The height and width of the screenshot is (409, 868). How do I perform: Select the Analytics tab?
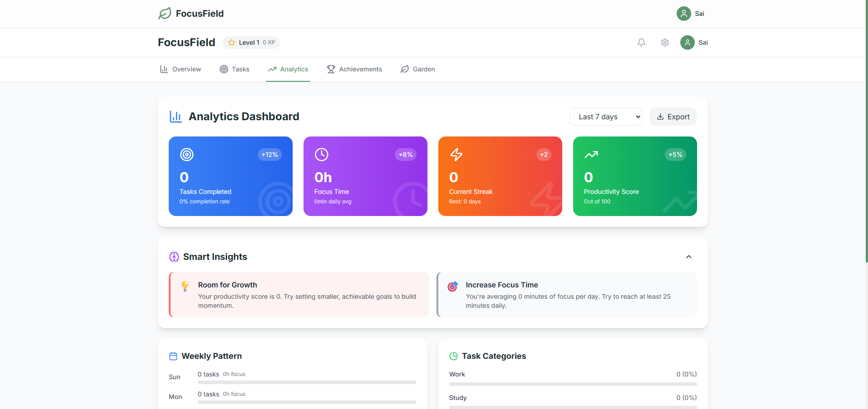288,69
